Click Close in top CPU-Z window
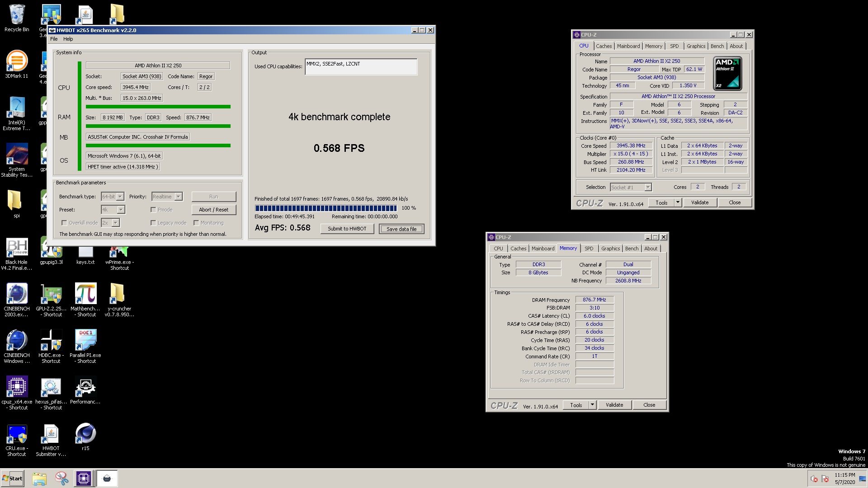 tap(735, 202)
